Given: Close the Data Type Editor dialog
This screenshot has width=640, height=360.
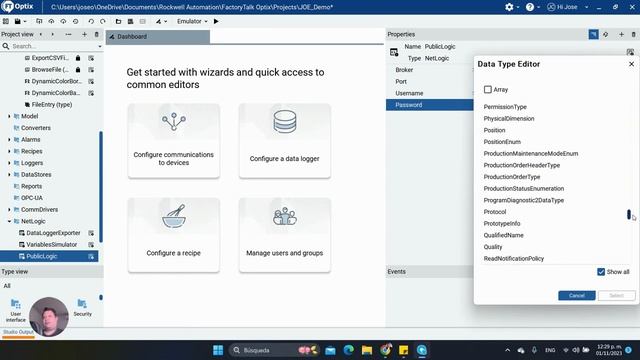Looking at the screenshot, I should 631,64.
